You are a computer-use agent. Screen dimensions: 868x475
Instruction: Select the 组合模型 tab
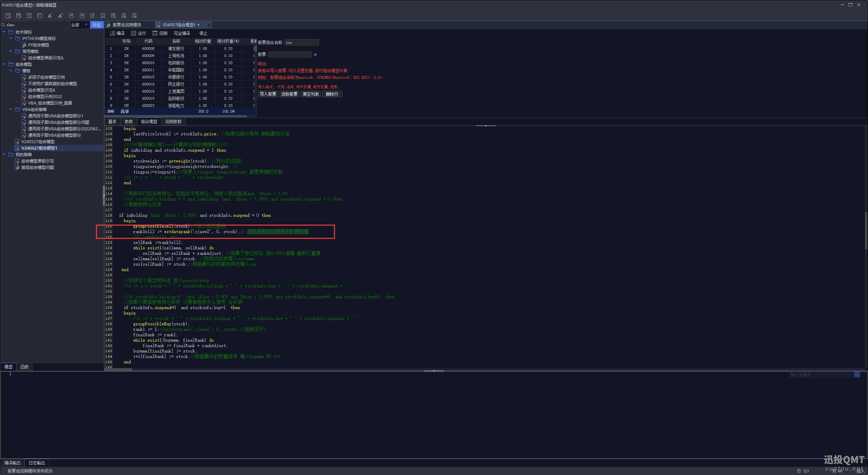(x=149, y=121)
